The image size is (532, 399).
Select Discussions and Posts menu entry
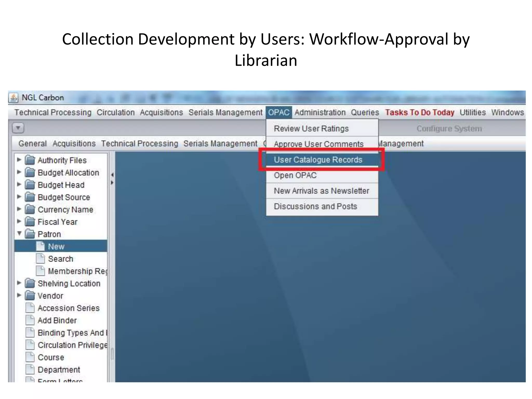322,207
